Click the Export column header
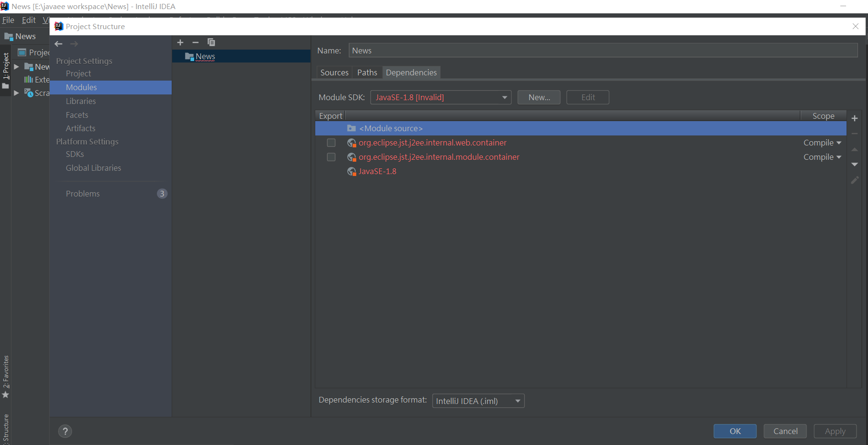This screenshot has width=868, height=445. [x=331, y=116]
